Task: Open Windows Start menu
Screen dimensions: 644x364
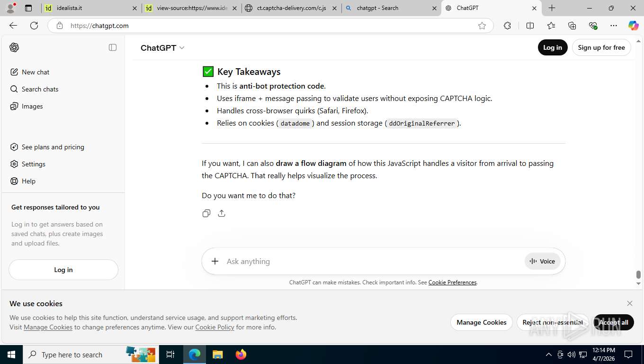Action: click(x=11, y=355)
